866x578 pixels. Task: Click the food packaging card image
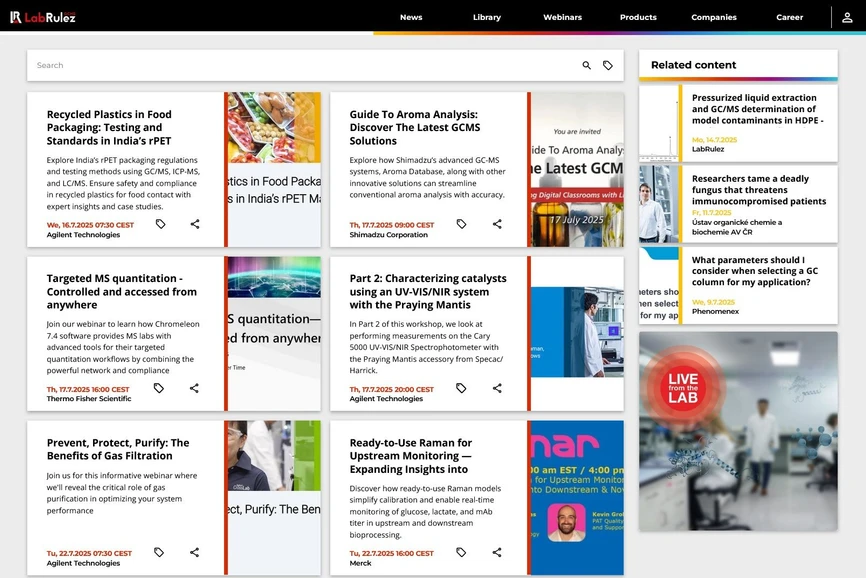274,169
